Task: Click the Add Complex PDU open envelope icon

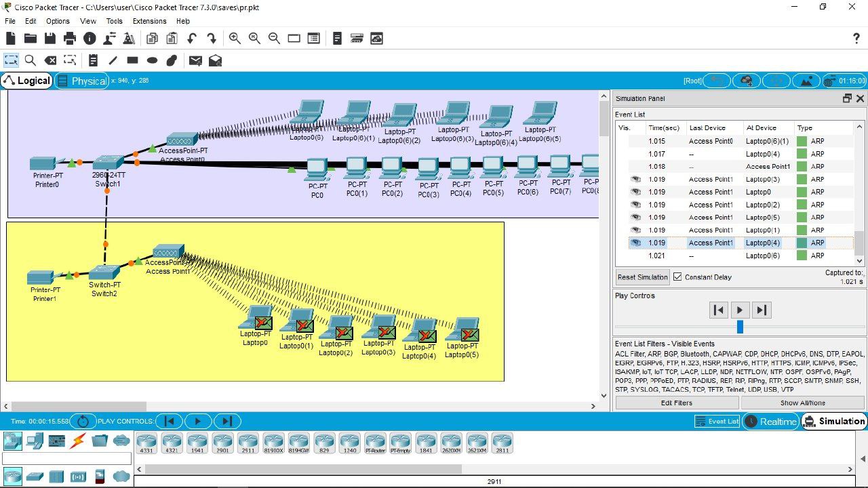Action: click(x=215, y=60)
